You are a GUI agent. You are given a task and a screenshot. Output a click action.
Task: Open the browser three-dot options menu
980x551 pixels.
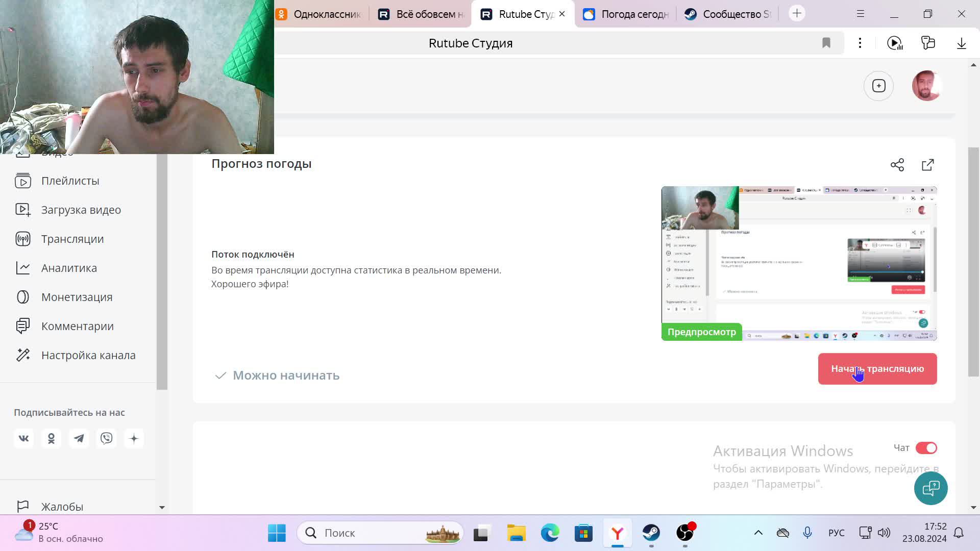tap(860, 43)
